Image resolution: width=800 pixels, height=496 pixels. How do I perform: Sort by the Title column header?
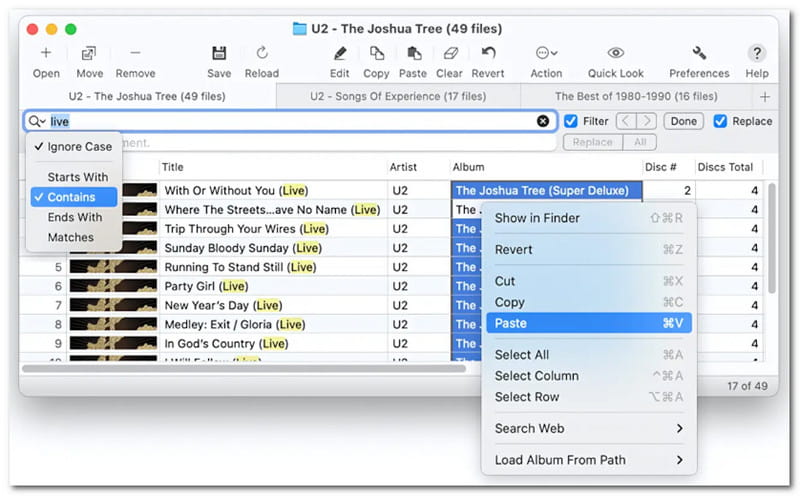(x=273, y=167)
